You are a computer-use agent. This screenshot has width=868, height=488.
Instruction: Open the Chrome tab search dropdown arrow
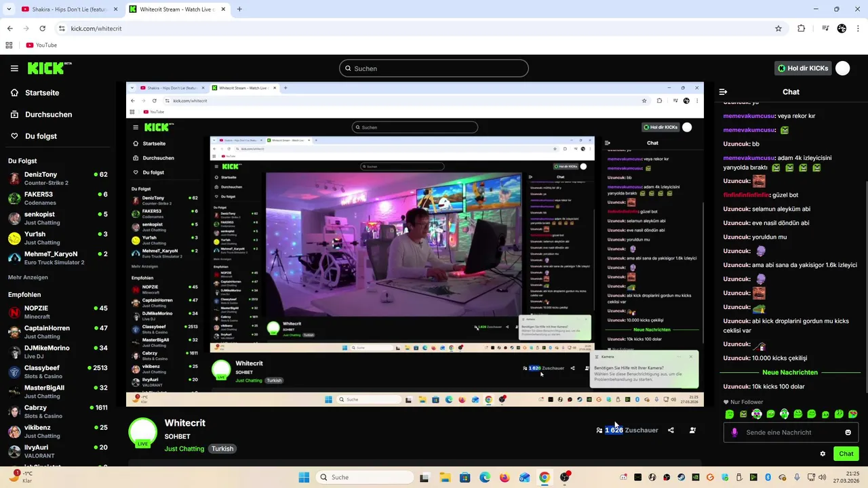pyautogui.click(x=9, y=9)
